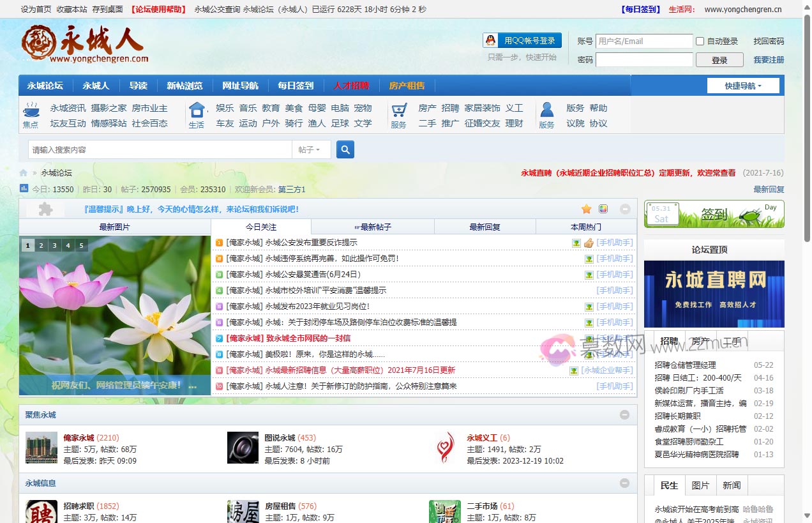Switch to the 本周热门 tab

585,227
